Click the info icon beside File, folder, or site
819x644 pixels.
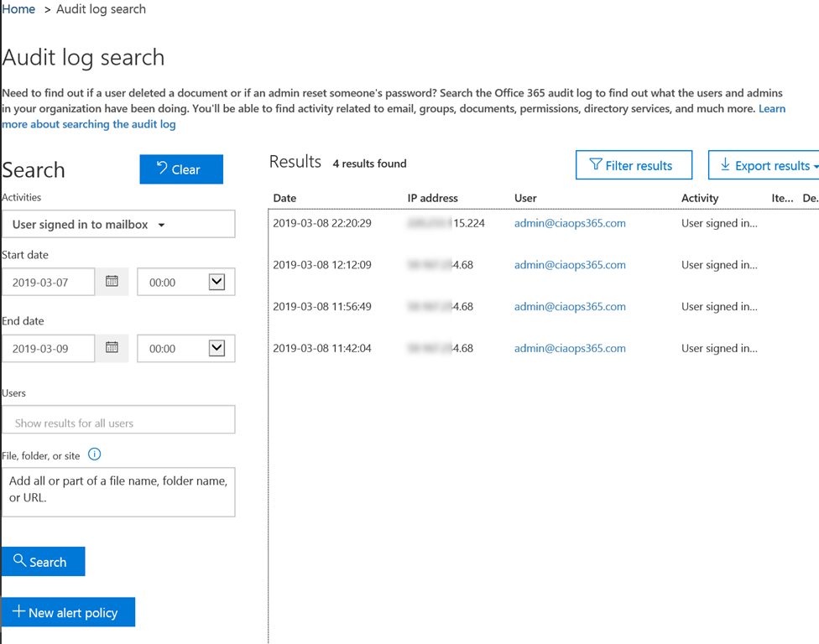click(95, 454)
